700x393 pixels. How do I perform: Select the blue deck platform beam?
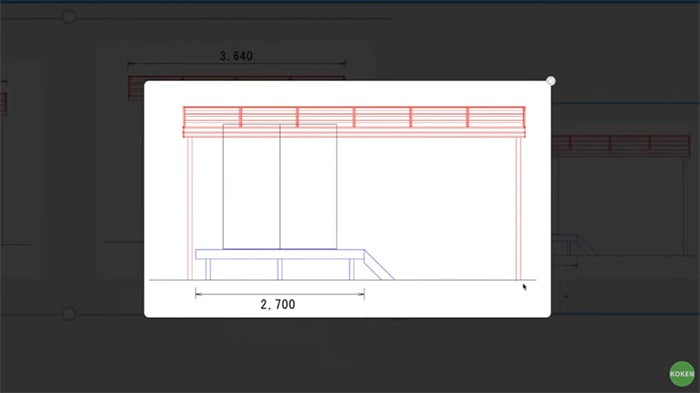280,254
